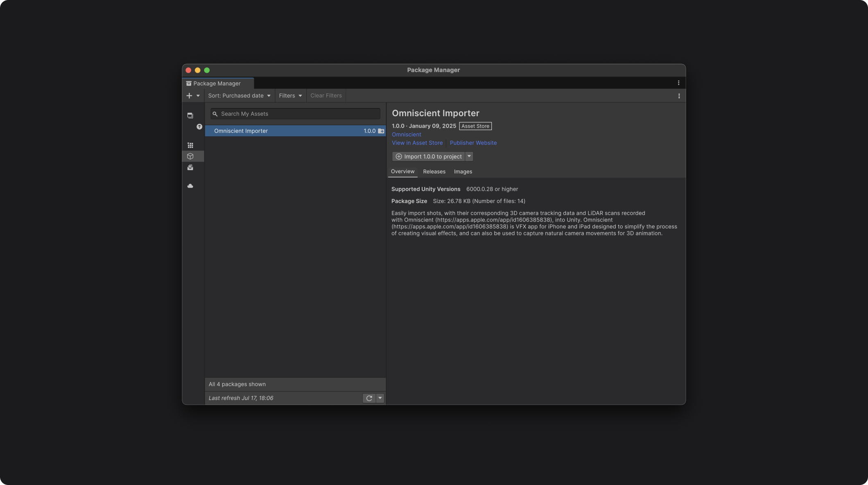Open the toolbar more-options kebab menu
Screen dimensions: 868x485
coord(679,96)
